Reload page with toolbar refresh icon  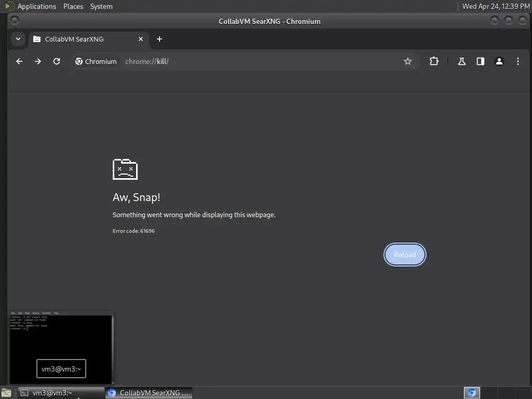click(x=57, y=61)
